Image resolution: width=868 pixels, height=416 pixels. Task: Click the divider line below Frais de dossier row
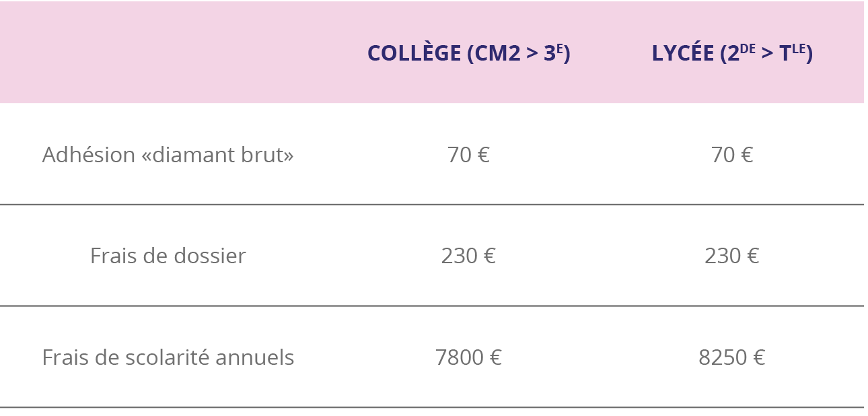pos(432,306)
